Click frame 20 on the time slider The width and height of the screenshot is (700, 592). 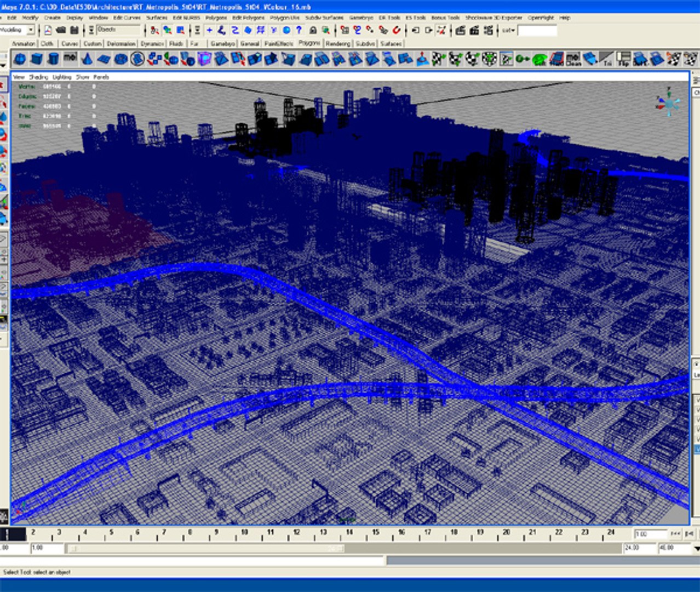click(x=506, y=532)
